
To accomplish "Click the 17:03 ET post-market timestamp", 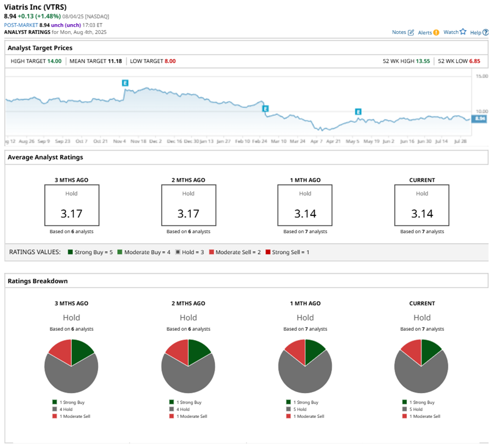I will tap(92, 25).
